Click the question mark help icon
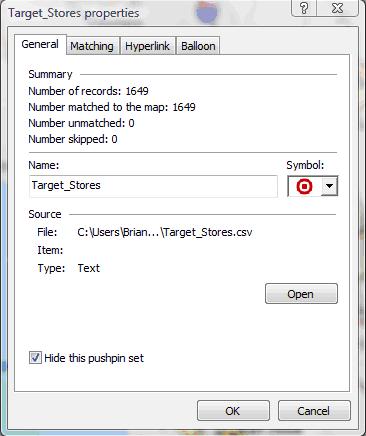Screen dimensions: 366x436 point(304,7)
